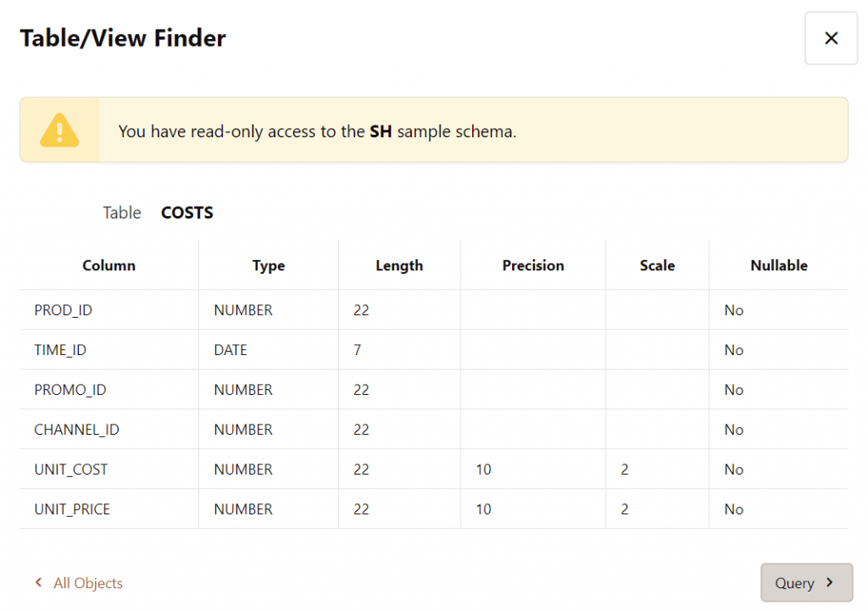Click the CHANNEL_ID row name
Image resolution: width=868 pixels, height=611 pixels.
click(x=76, y=430)
